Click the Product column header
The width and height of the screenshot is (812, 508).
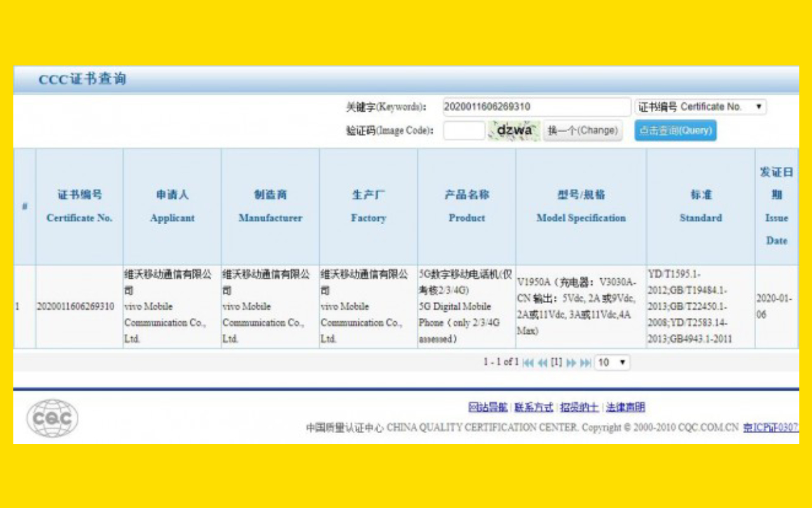coord(467,206)
